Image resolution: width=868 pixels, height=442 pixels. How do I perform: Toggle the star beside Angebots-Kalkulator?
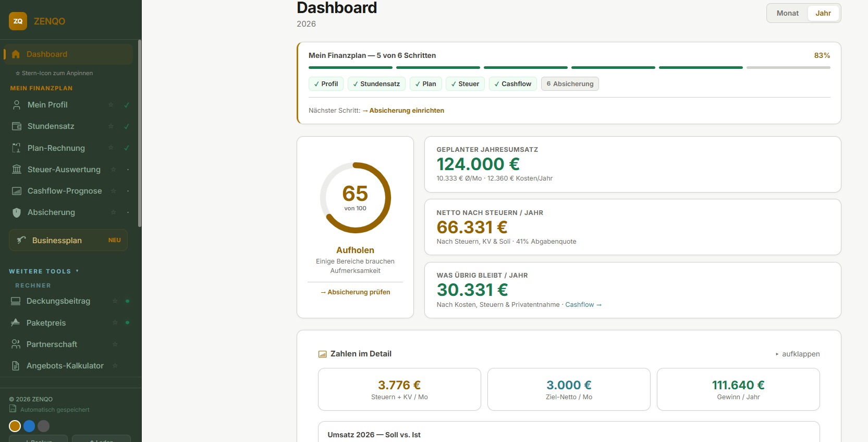pyautogui.click(x=115, y=366)
